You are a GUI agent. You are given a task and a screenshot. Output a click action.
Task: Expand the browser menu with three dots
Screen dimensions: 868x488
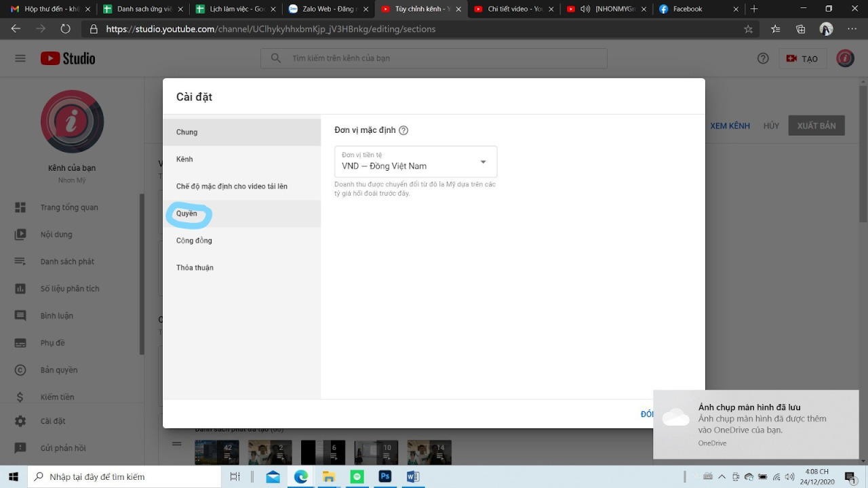pos(852,29)
